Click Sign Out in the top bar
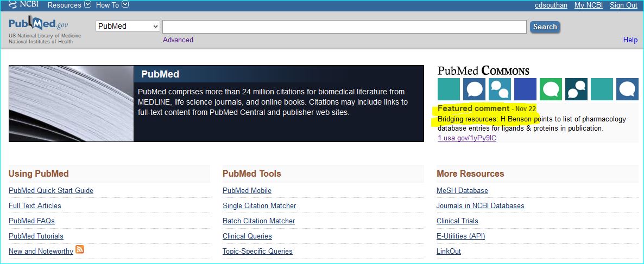Image resolution: width=644 pixels, height=264 pixels. [623, 5]
